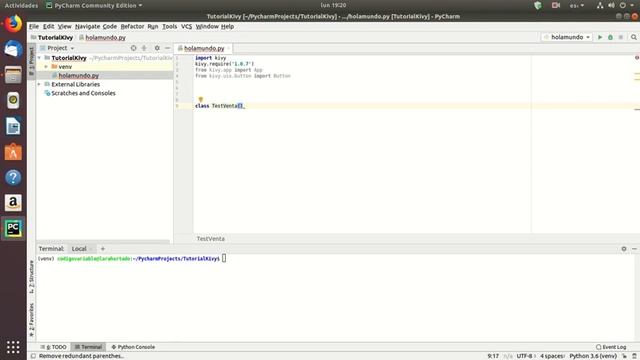The image size is (640, 360).
Task: Open Project panel settings gear
Action: point(157,48)
